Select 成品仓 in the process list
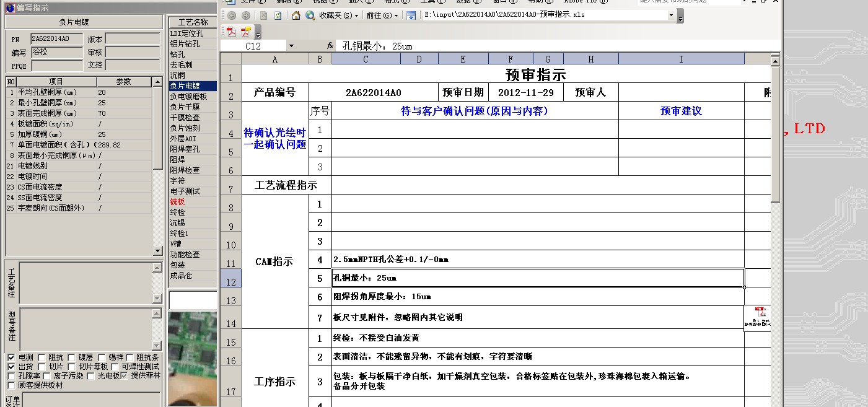The image size is (868, 407). [193, 275]
